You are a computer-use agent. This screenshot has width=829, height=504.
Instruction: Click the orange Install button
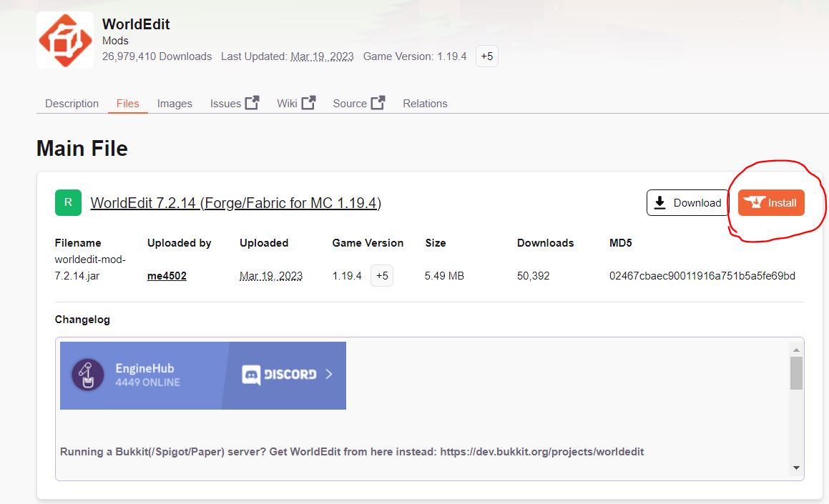tap(771, 203)
